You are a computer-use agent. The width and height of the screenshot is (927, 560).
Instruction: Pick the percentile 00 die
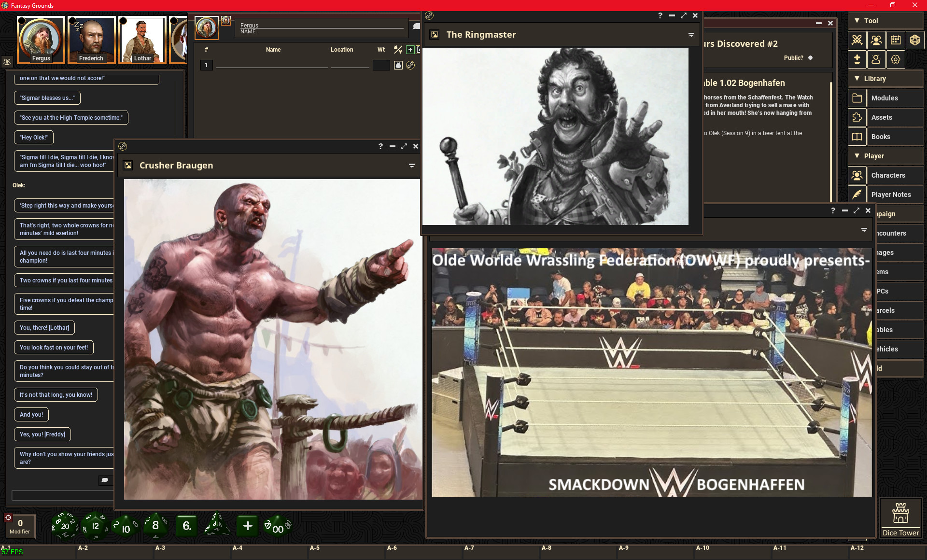click(x=278, y=526)
